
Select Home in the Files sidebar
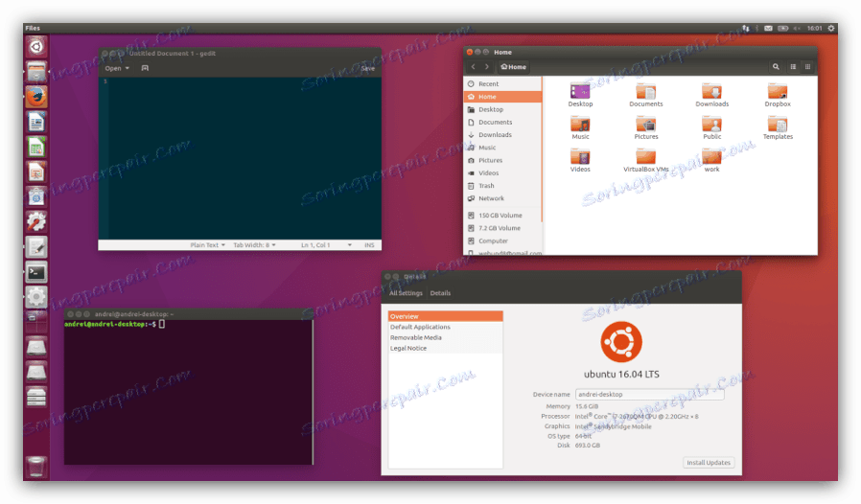click(x=502, y=97)
